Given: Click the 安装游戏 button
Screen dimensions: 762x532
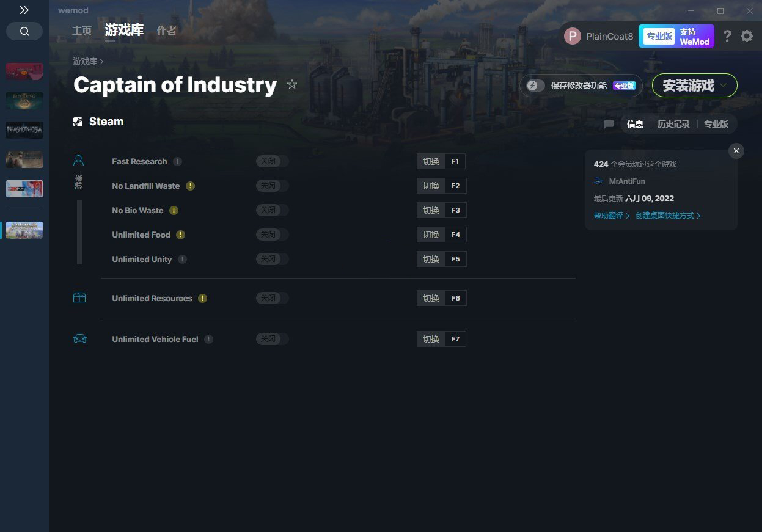Looking at the screenshot, I should (x=695, y=86).
